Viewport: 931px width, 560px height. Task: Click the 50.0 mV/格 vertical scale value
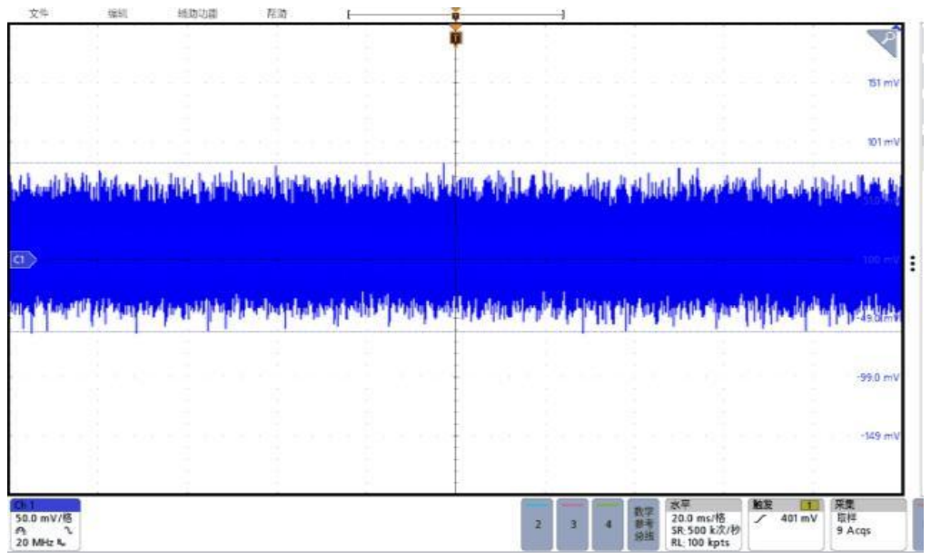tap(44, 518)
